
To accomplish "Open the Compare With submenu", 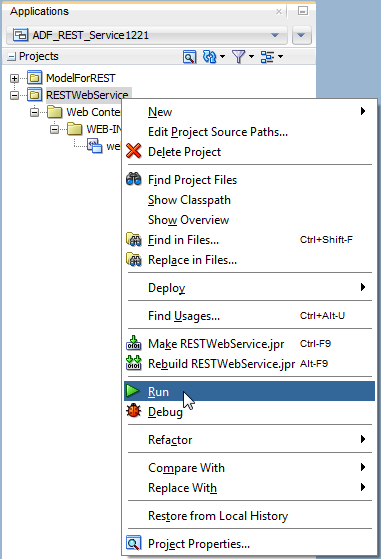I will [x=249, y=467].
